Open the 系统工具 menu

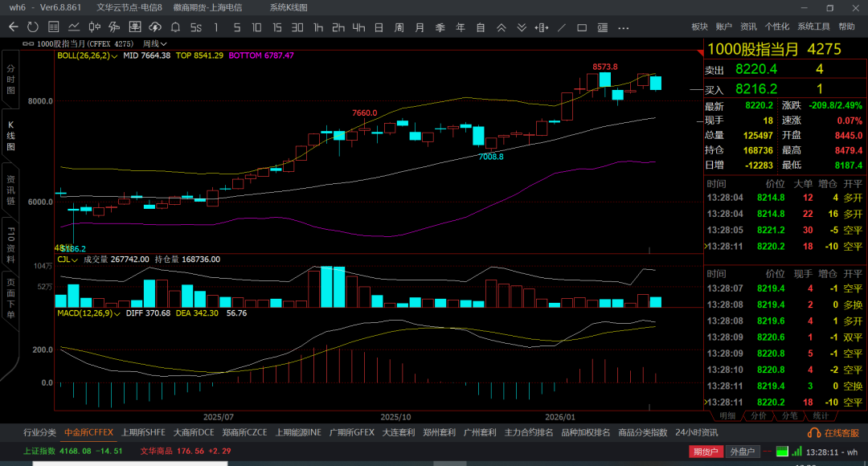[813, 27]
